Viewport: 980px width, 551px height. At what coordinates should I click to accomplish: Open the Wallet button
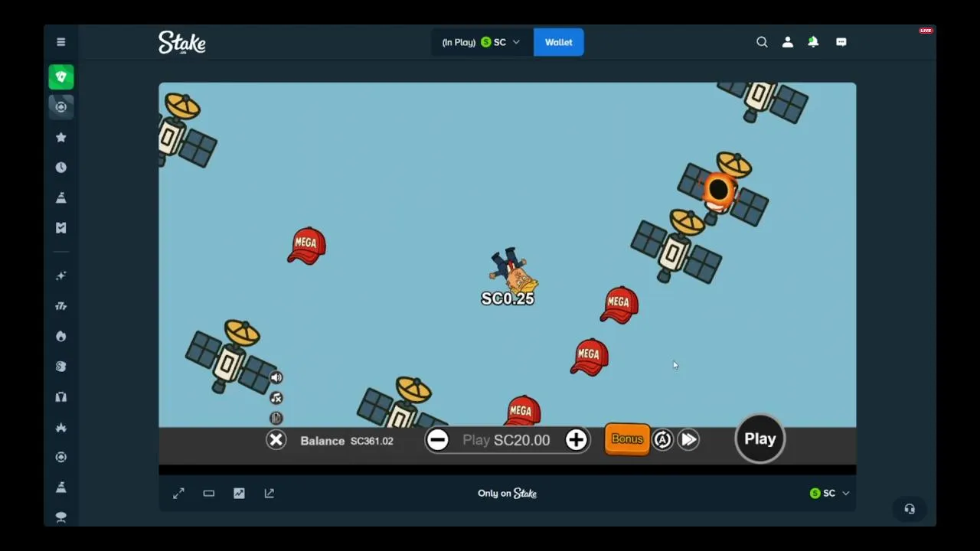click(x=558, y=42)
